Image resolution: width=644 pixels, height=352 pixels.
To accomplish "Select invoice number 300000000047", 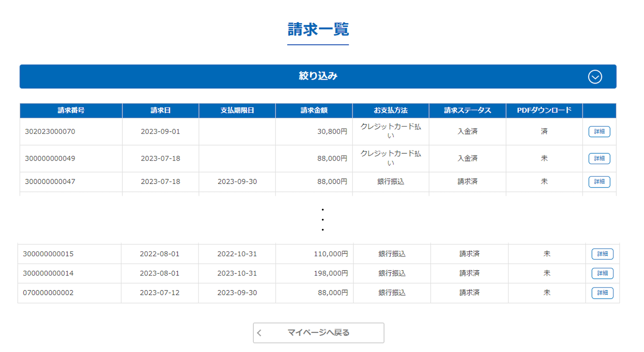I will tap(50, 182).
